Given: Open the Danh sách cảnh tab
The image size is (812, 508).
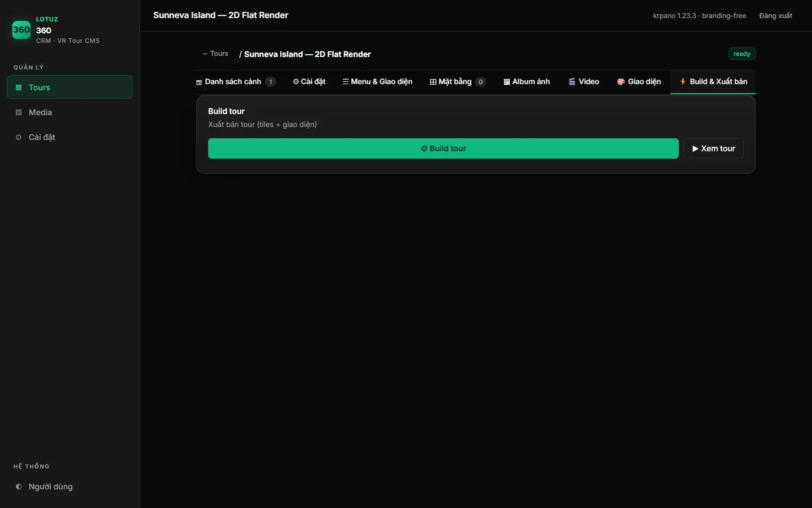Looking at the screenshot, I should click(236, 82).
